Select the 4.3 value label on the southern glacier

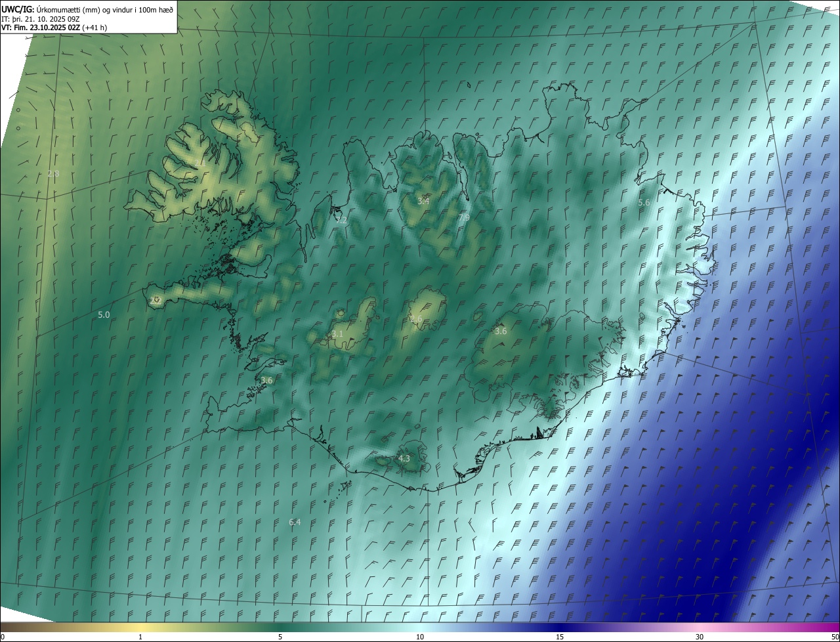tap(404, 459)
